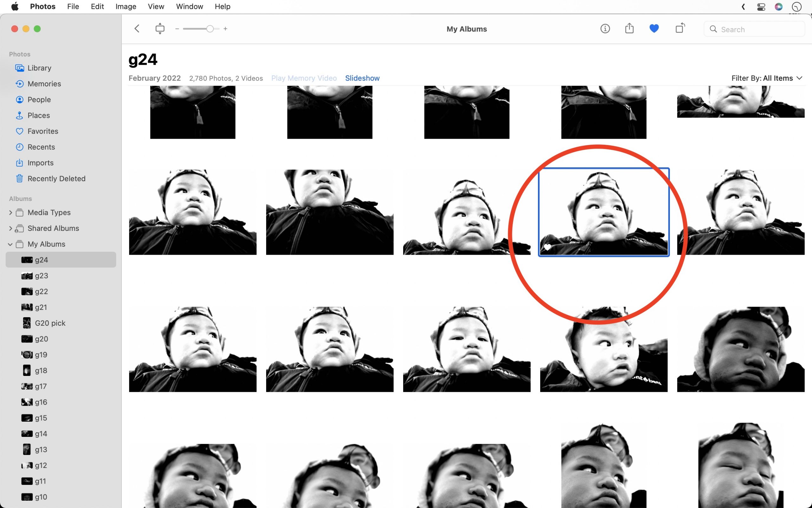
Task: Select the g10 album
Action: pyautogui.click(x=61, y=497)
